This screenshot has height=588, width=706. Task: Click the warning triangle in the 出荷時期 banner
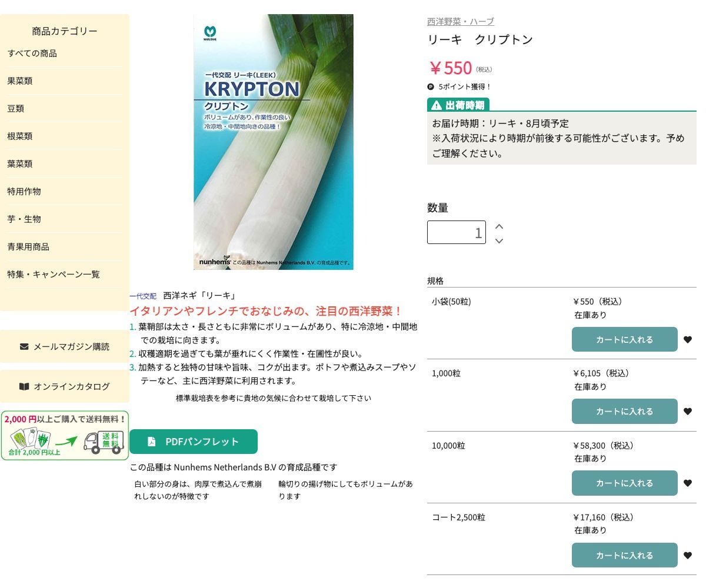(x=435, y=104)
